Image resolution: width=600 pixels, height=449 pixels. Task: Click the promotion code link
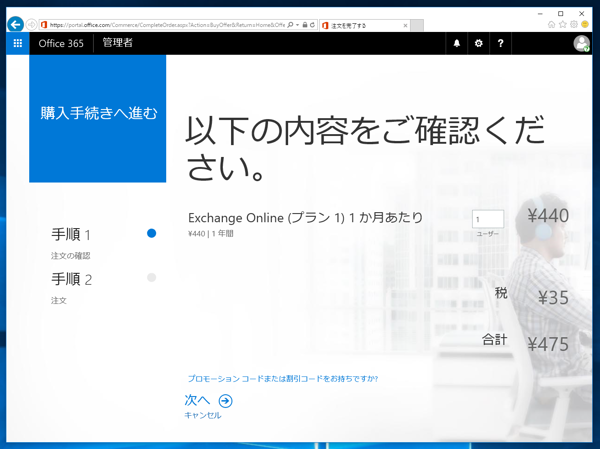(283, 379)
